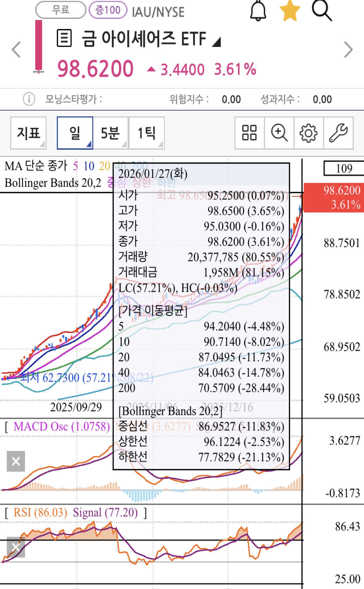Tap the 고가 98.6500 row
Image resolution: width=364 pixels, height=589 pixels.
(x=201, y=211)
